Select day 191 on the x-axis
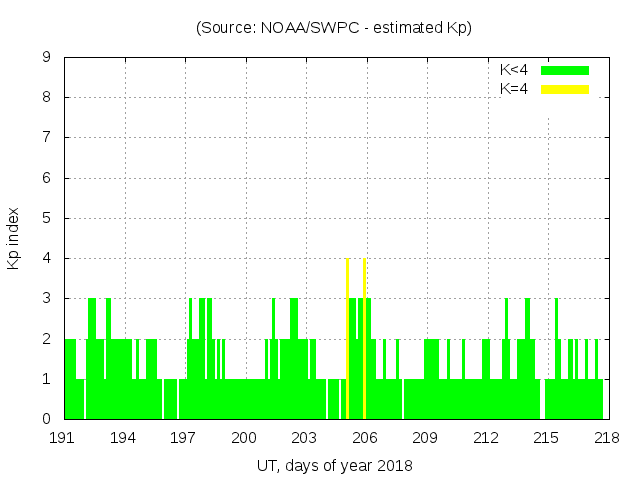 (x=64, y=438)
